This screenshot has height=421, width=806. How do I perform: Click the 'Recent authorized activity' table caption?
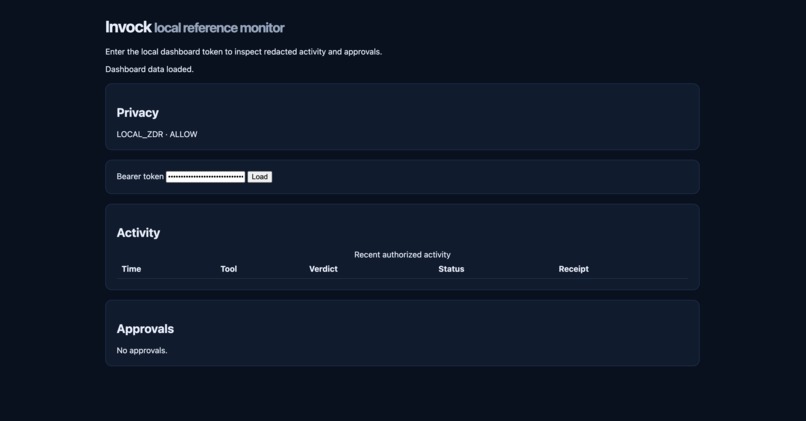coord(402,254)
